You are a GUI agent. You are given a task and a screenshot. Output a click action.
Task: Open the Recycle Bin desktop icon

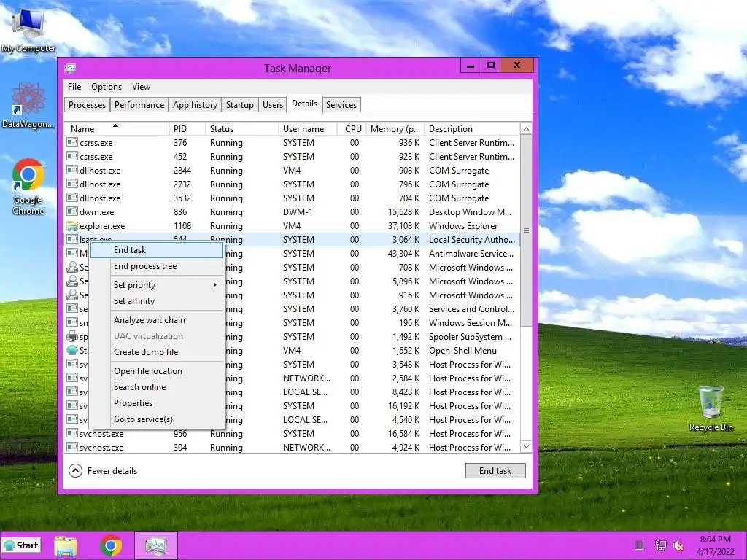711,408
